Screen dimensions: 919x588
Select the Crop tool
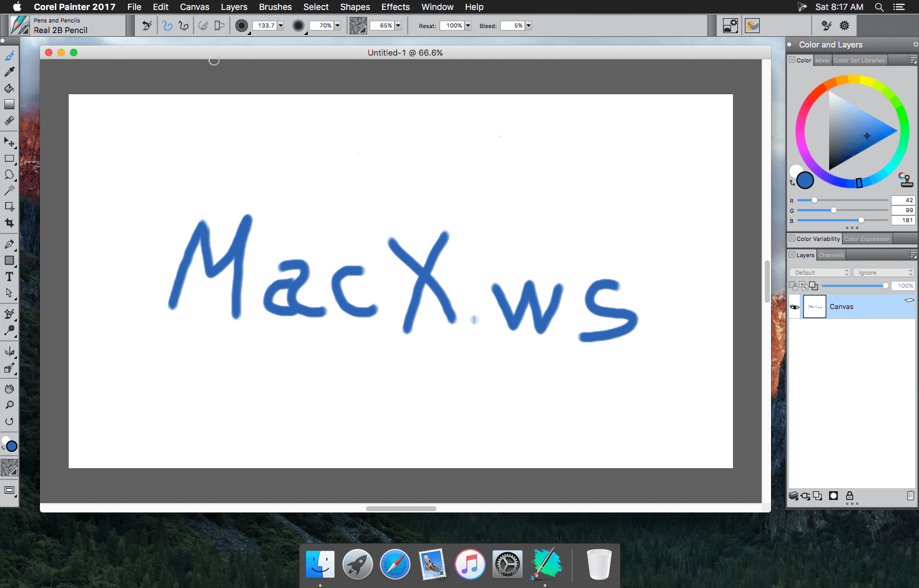click(9, 223)
